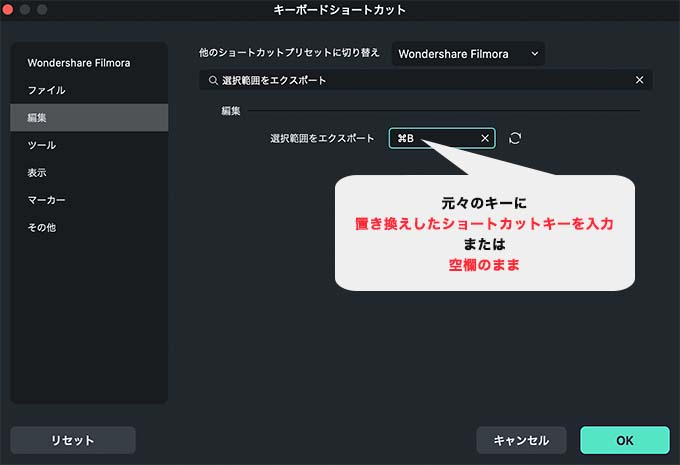Open the その他 shortcut category
The image size is (680, 465).
[89, 227]
